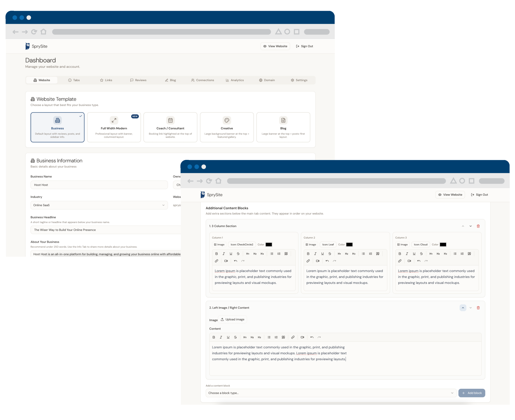Delete the 3 Column Section block
The image size is (515, 420).
point(478,226)
